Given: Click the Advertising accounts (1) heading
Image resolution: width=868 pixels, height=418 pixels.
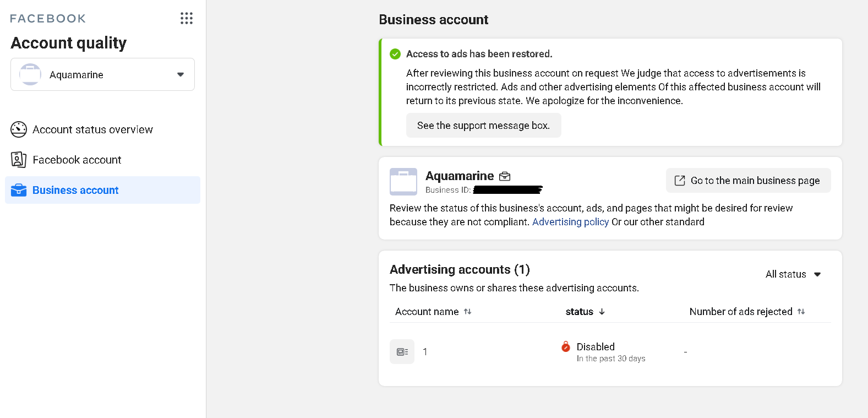Looking at the screenshot, I should (x=460, y=269).
